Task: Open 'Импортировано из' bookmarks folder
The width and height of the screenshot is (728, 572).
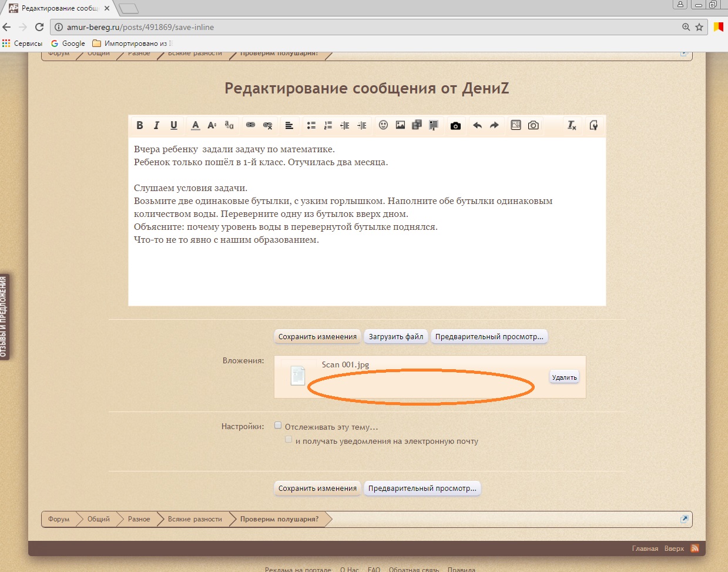Action: pyautogui.click(x=133, y=44)
